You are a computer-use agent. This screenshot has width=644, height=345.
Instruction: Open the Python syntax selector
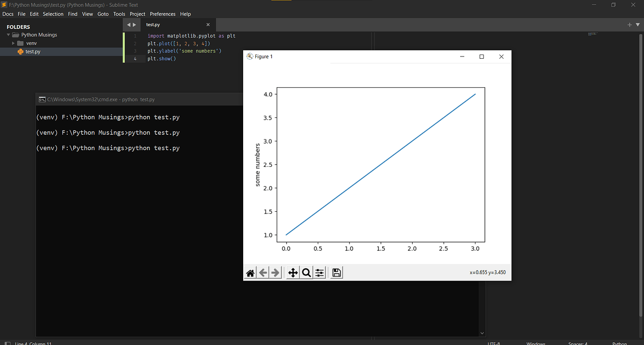(620, 344)
